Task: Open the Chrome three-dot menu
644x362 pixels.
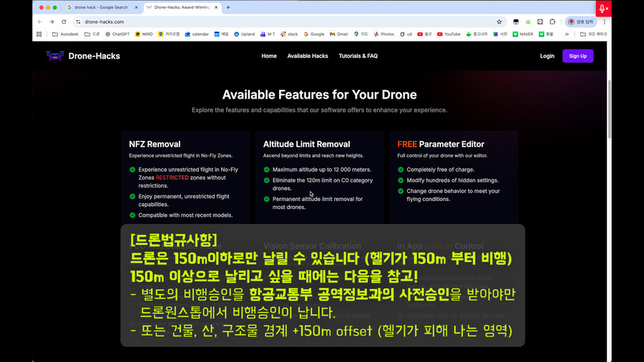Action: pos(604,21)
